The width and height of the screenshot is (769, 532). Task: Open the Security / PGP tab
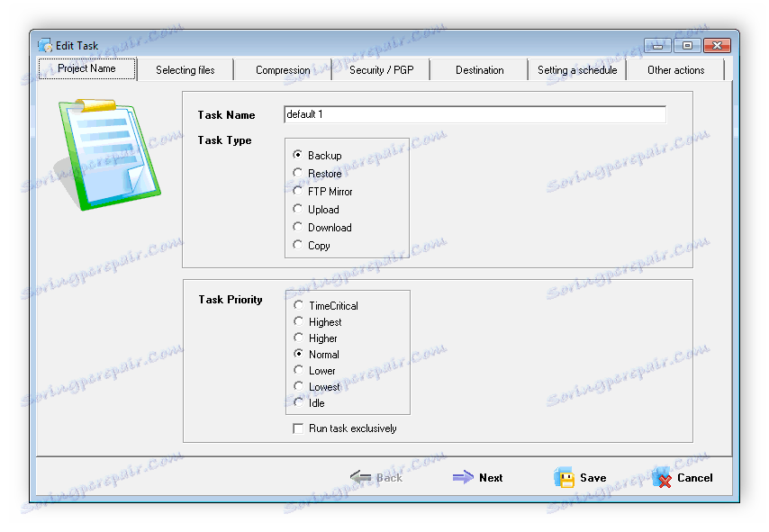click(379, 69)
